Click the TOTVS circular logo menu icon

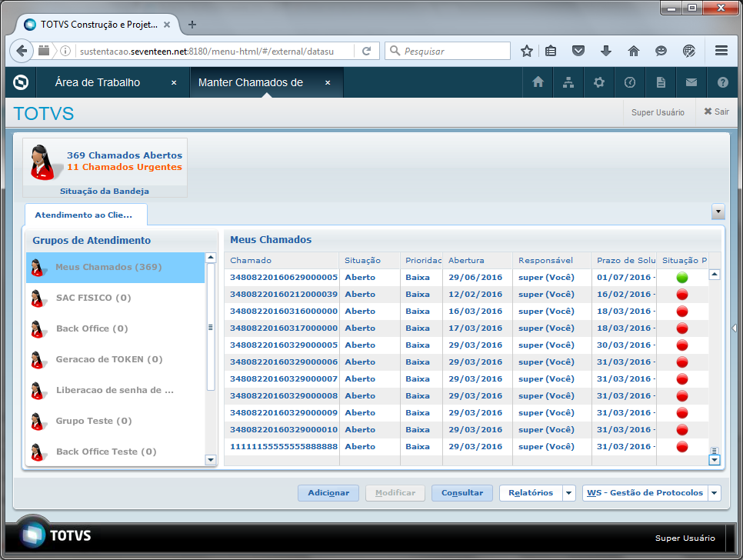click(20, 82)
